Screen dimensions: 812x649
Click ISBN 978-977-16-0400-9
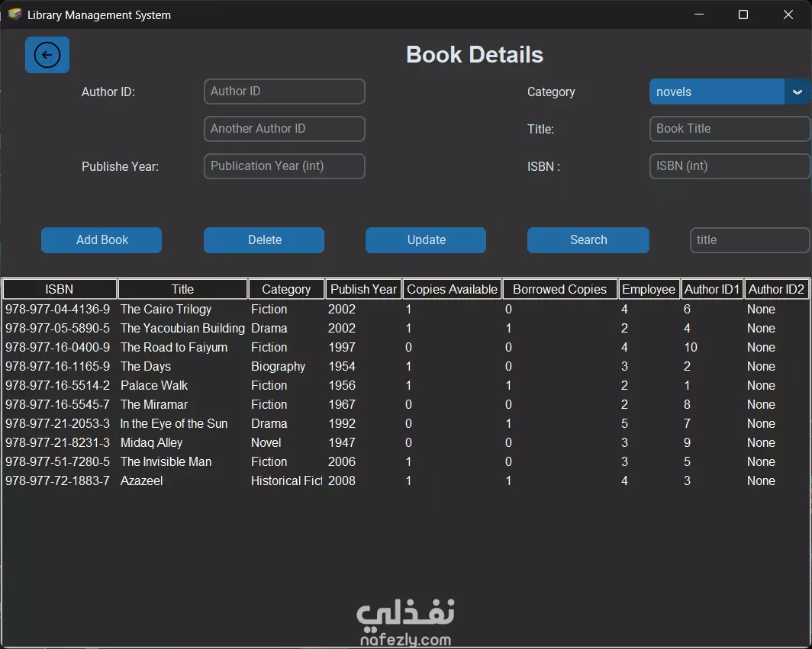(x=57, y=348)
